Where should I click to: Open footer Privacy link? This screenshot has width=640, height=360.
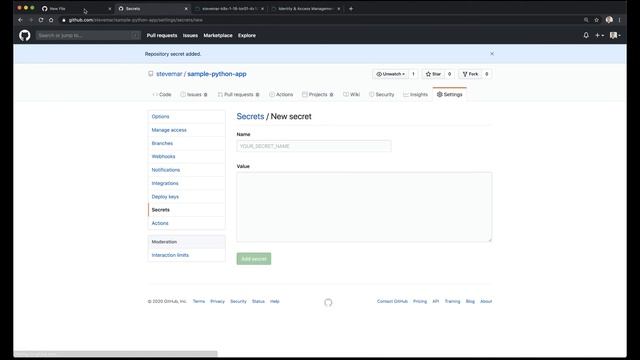(218, 301)
